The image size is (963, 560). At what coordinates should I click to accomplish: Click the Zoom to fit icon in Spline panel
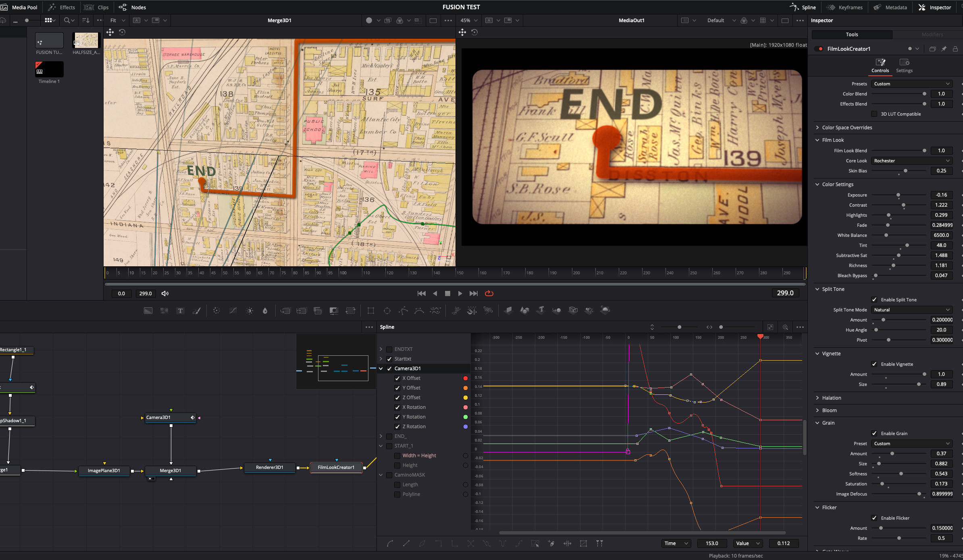[x=770, y=327]
